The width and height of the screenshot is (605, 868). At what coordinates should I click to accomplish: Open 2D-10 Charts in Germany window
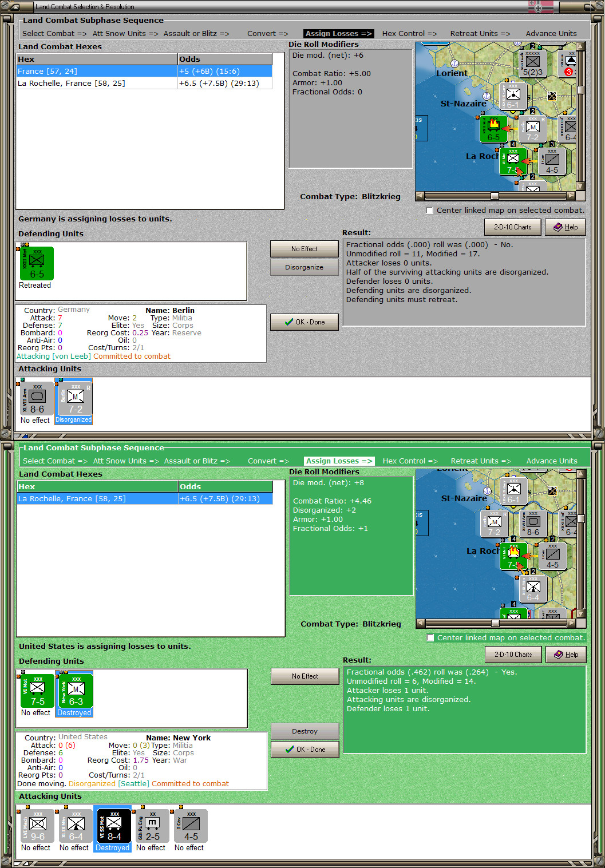coord(513,227)
